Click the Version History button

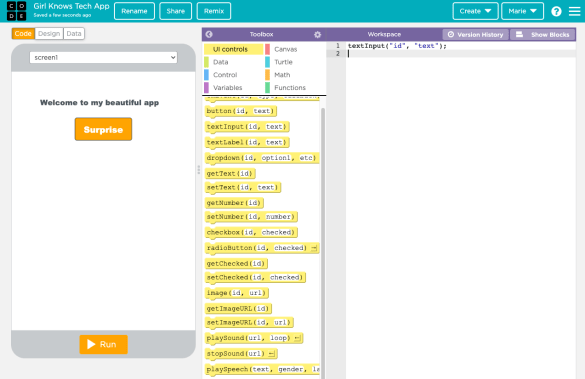475,35
